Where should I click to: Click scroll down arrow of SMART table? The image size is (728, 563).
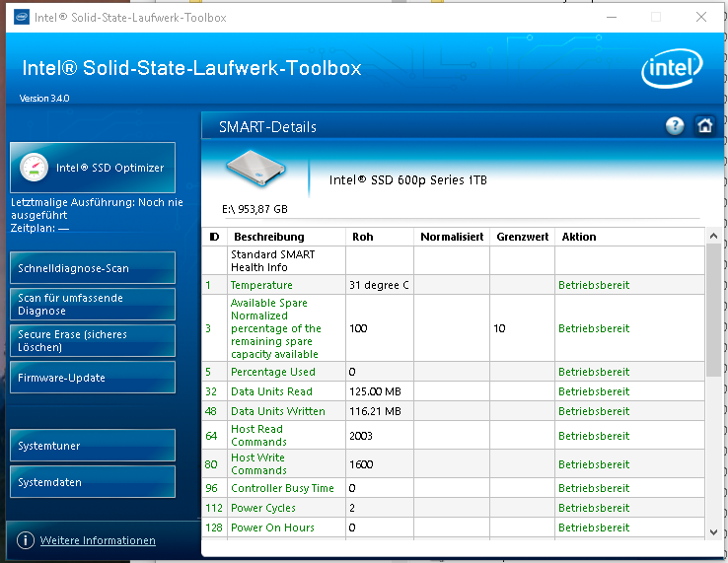tap(713, 531)
